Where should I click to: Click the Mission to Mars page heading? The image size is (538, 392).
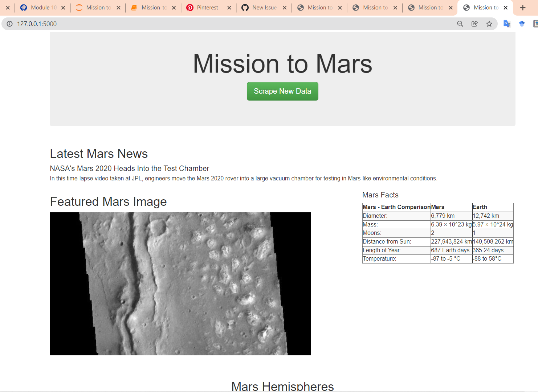[x=282, y=64]
